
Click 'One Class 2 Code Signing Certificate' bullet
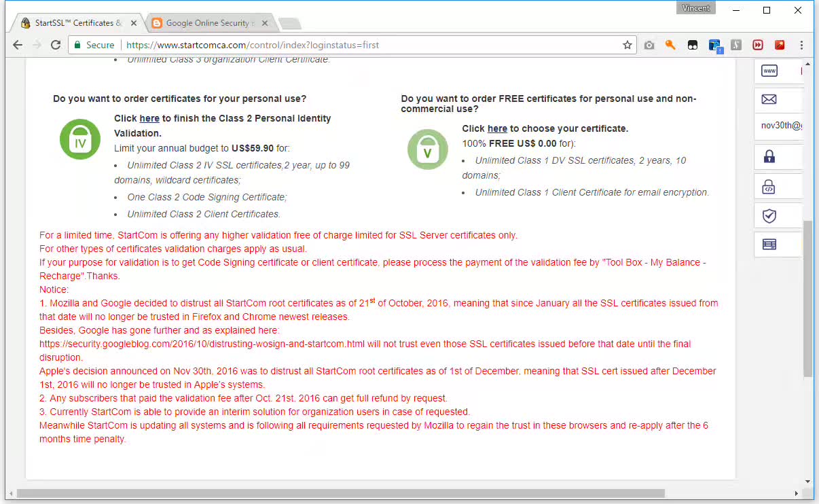[x=207, y=197]
